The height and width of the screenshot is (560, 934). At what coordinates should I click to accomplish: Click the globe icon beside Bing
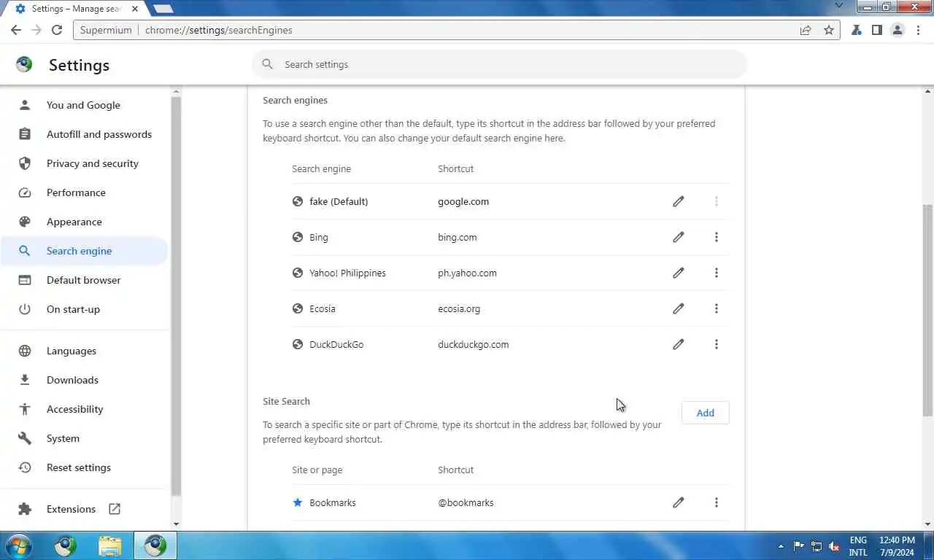(298, 237)
